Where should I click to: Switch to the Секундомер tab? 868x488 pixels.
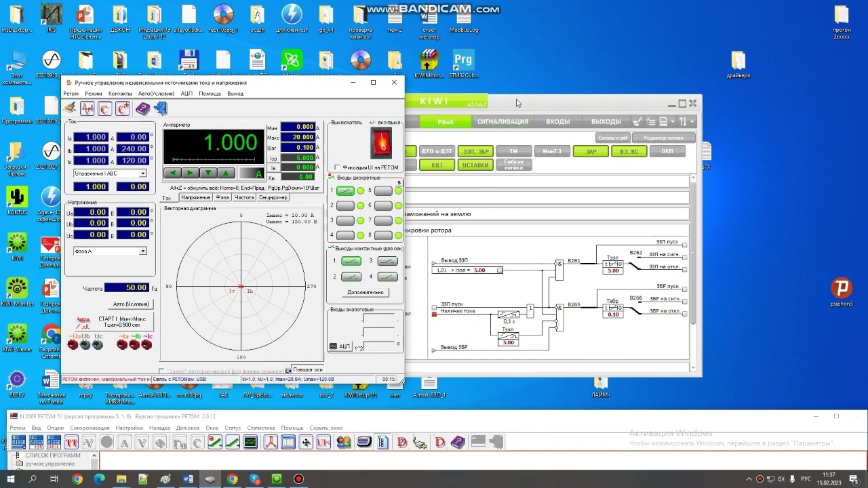pos(273,197)
